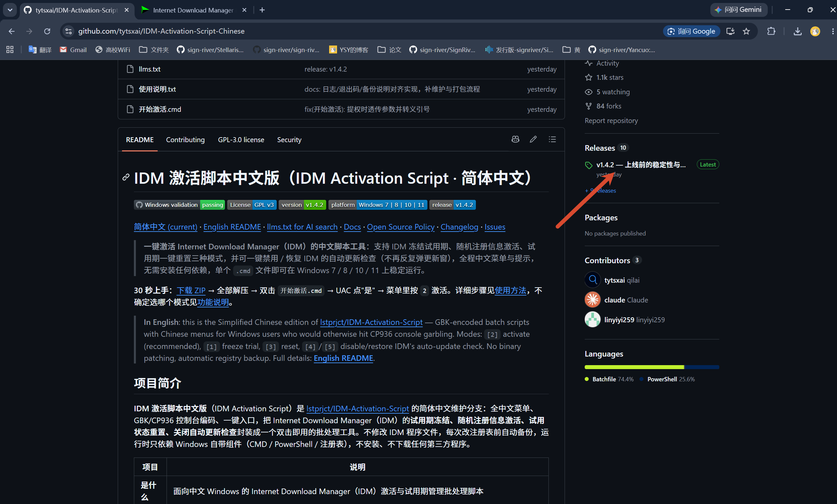837x504 pixels.
Task: Switch to Internet Download Manager tab
Action: tap(193, 10)
